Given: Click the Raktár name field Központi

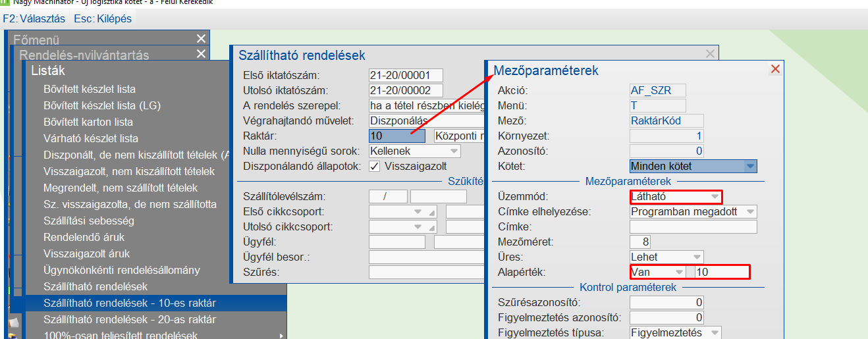Looking at the screenshot, I should point(460,136).
